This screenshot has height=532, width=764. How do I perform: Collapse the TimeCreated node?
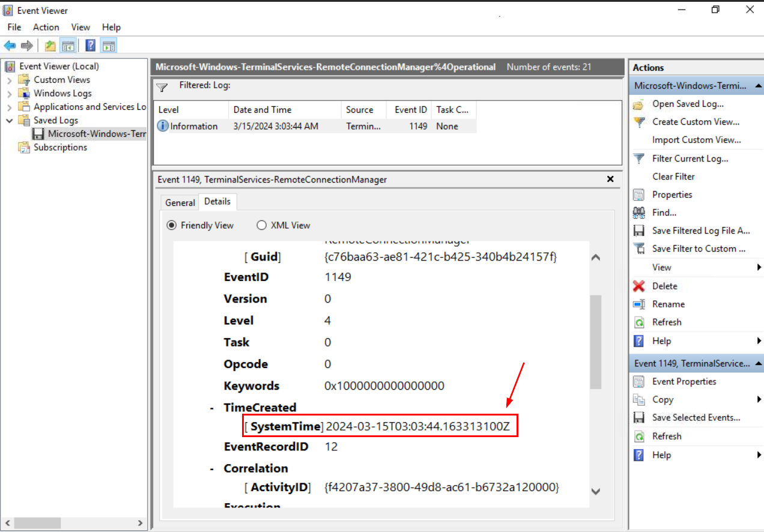tap(212, 408)
